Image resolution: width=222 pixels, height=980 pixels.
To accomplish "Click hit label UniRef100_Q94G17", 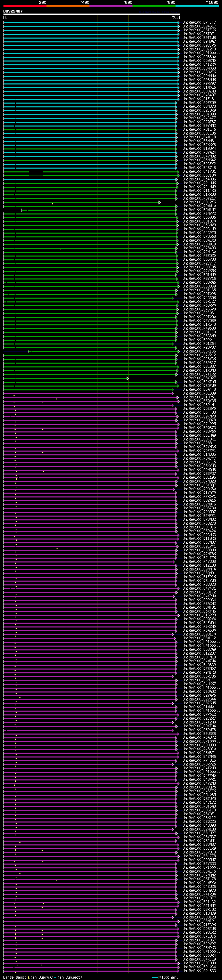I will 199,26.
